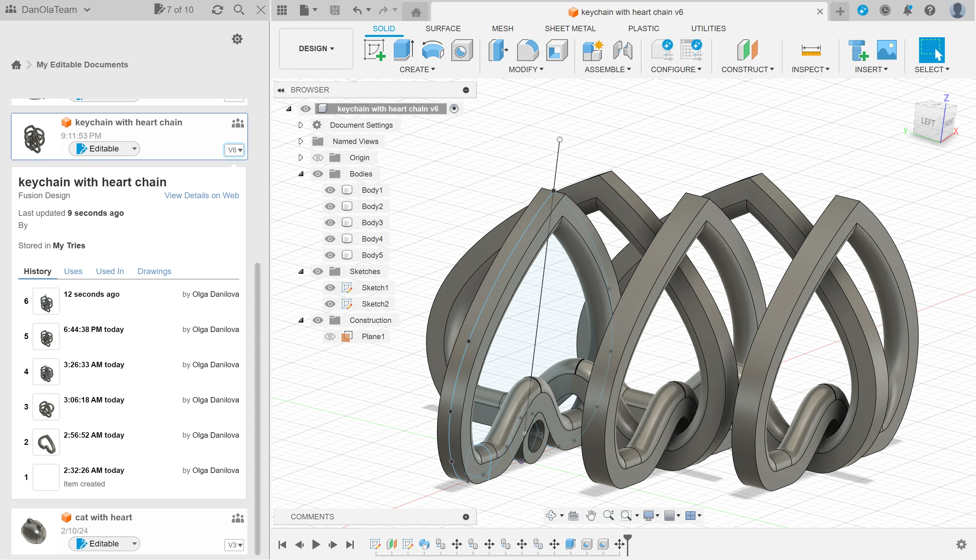This screenshot has height=560, width=976.
Task: Open the INSPECT menu
Action: tap(810, 69)
